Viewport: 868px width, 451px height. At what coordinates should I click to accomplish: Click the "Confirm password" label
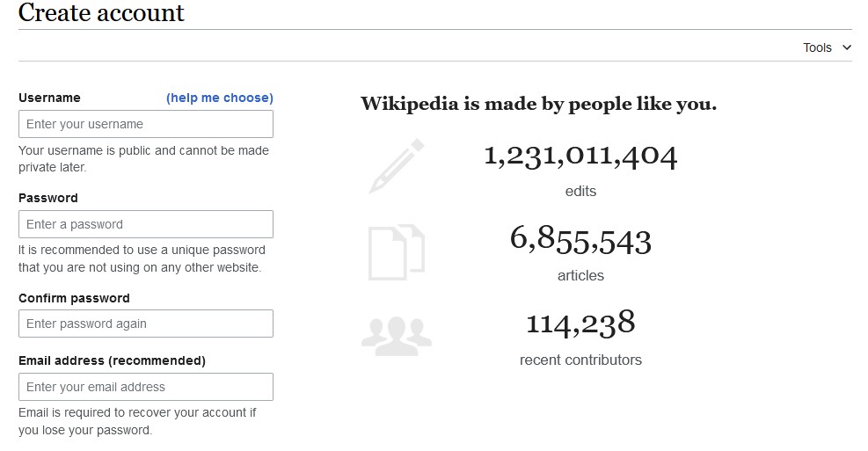coord(74,298)
